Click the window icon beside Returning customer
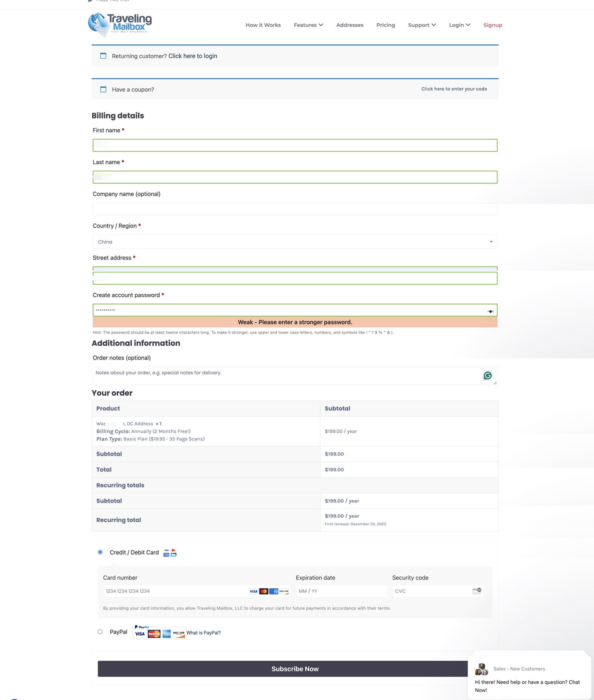The width and height of the screenshot is (594, 700). [103, 56]
